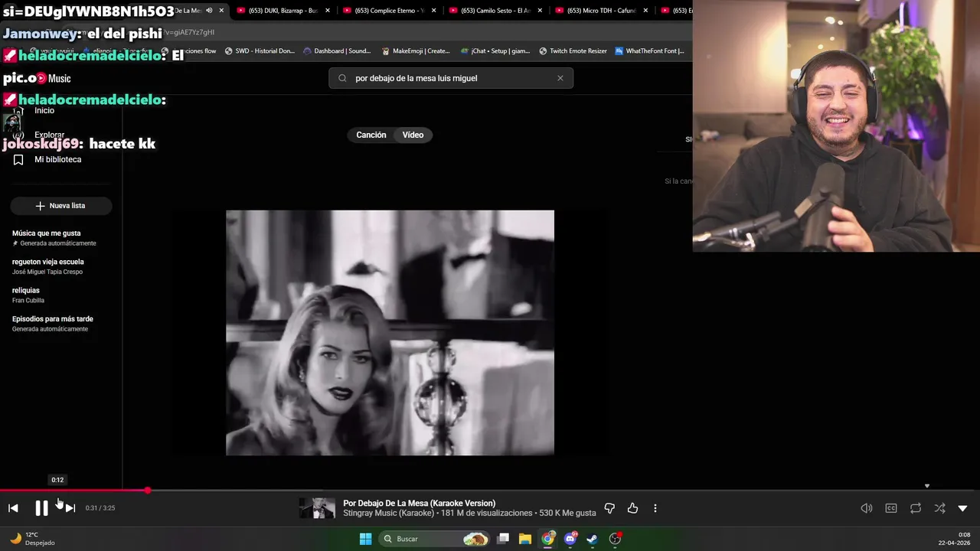Switch to the Canción tab
Screen dimensions: 980x551
coord(371,135)
